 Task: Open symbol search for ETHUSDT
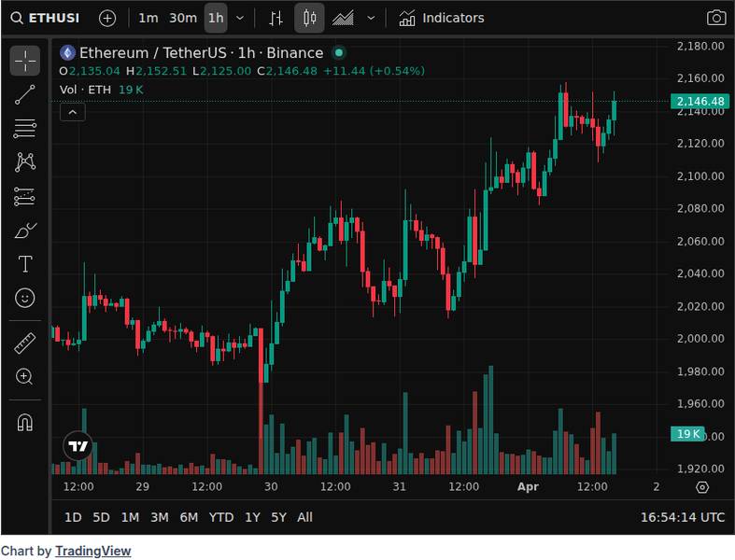point(45,19)
